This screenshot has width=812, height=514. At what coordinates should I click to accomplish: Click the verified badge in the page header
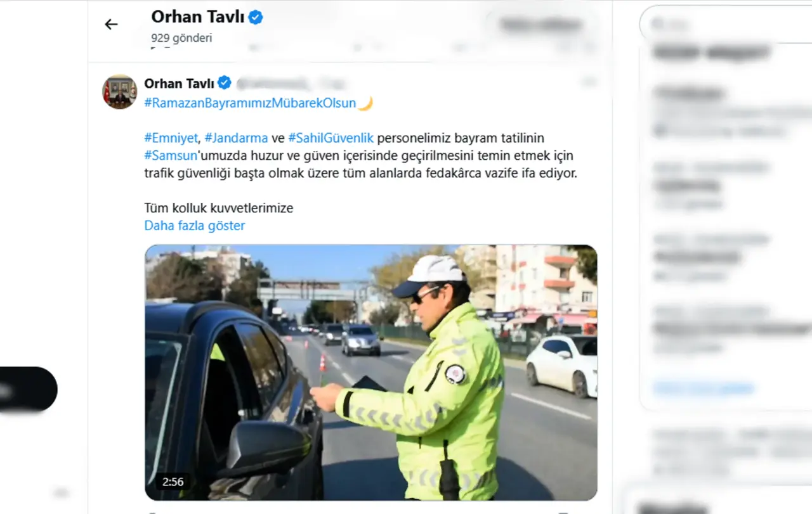click(x=256, y=17)
